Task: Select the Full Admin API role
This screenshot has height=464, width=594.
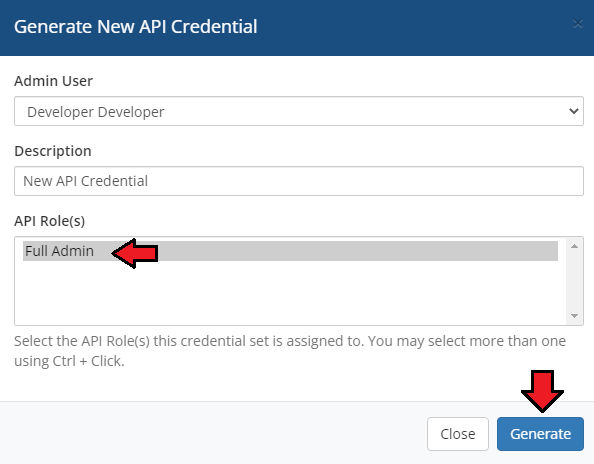Action: (x=290, y=251)
